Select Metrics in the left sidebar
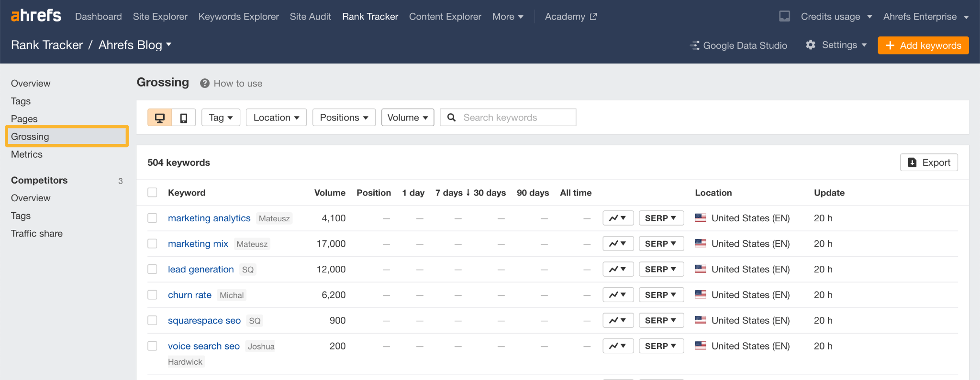980x380 pixels. pyautogui.click(x=27, y=154)
